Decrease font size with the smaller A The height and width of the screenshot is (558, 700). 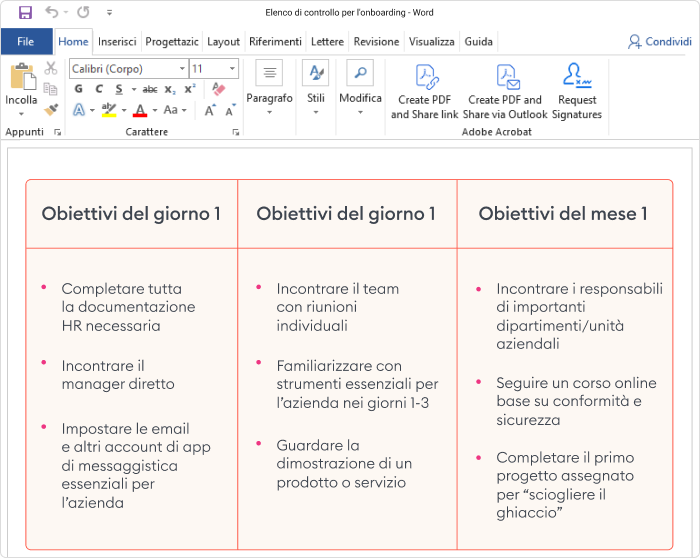[x=230, y=110]
